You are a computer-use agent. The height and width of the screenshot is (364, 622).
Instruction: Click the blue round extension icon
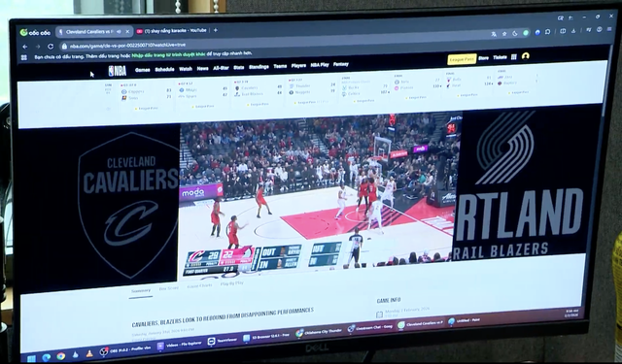click(537, 32)
